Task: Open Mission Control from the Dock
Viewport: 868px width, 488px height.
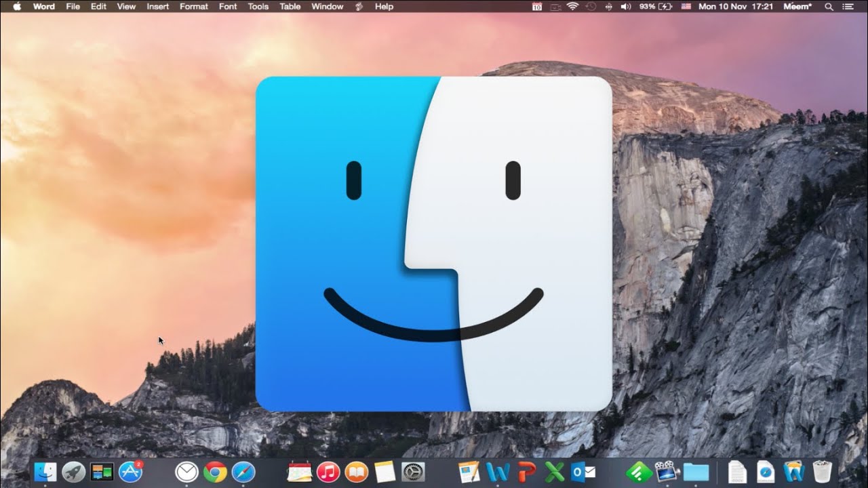Action: pyautogui.click(x=102, y=472)
